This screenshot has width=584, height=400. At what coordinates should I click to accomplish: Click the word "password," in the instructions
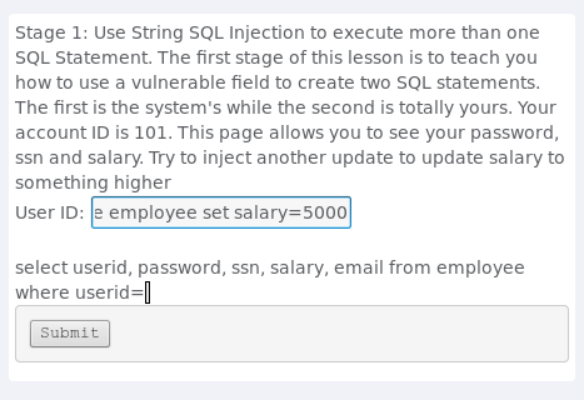[514, 133]
